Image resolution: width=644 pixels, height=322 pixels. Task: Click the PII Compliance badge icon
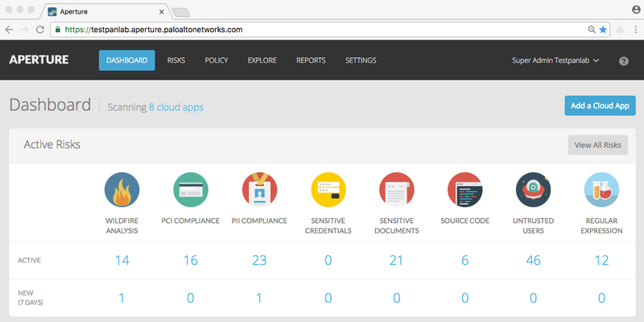pos(259,190)
